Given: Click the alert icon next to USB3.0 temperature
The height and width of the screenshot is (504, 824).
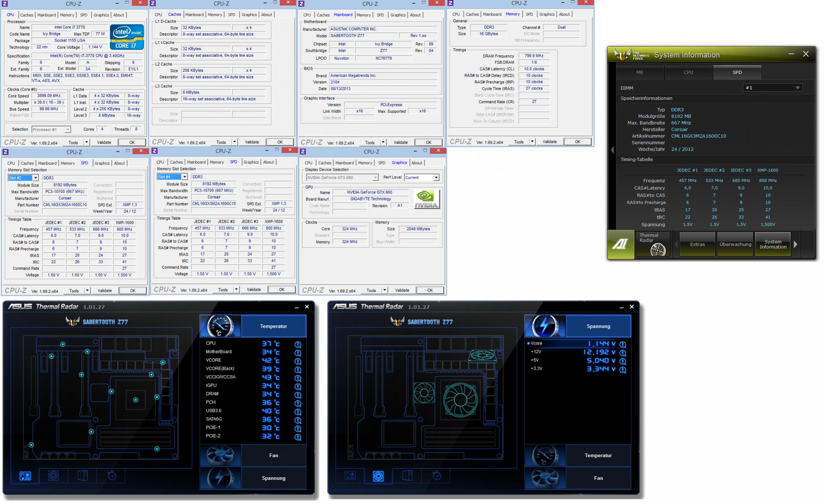Looking at the screenshot, I should [x=298, y=412].
